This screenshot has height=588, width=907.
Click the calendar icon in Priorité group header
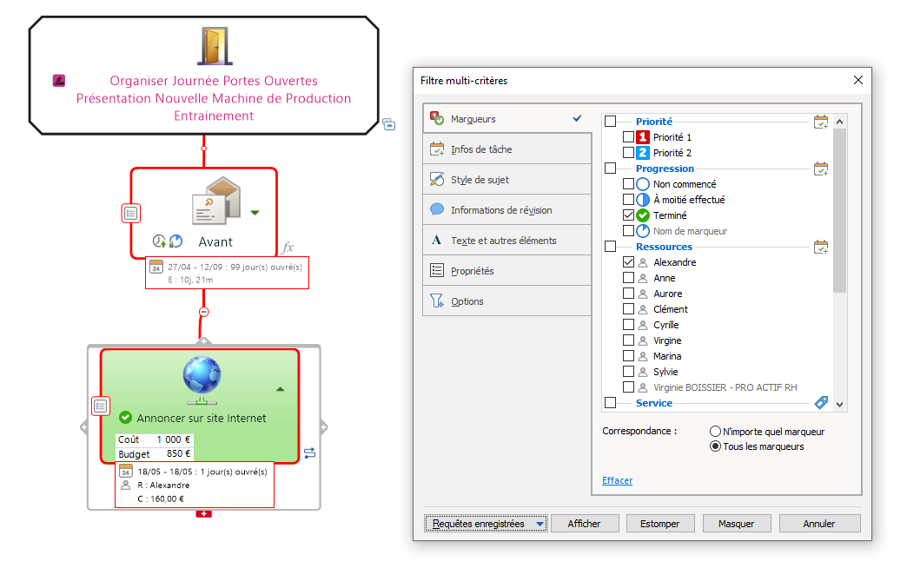click(x=821, y=122)
